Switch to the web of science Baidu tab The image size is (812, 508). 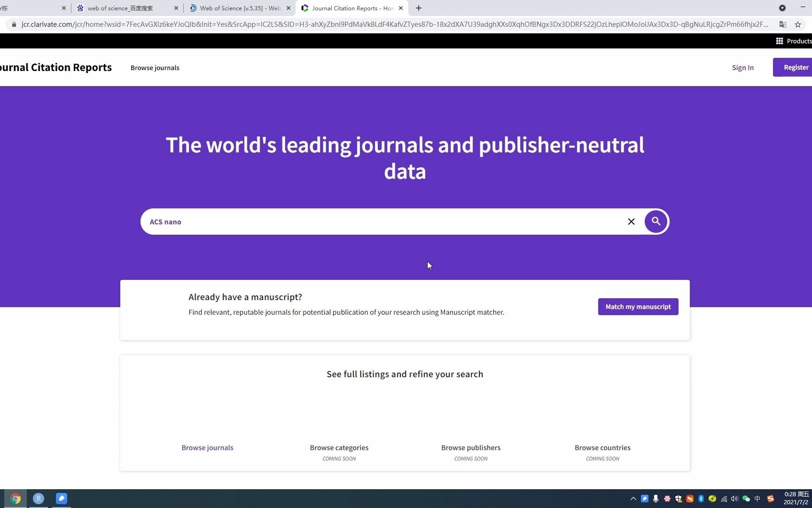[127, 8]
